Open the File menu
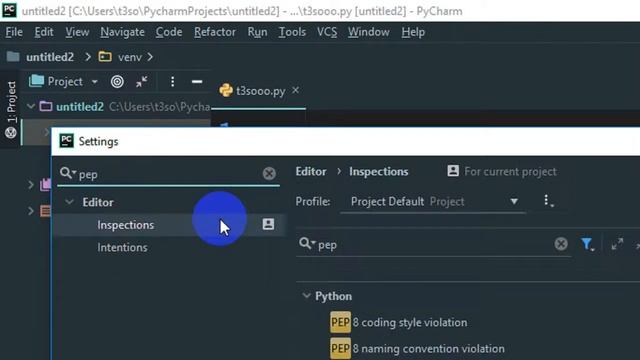Viewport: 640px width, 360px height. [14, 32]
